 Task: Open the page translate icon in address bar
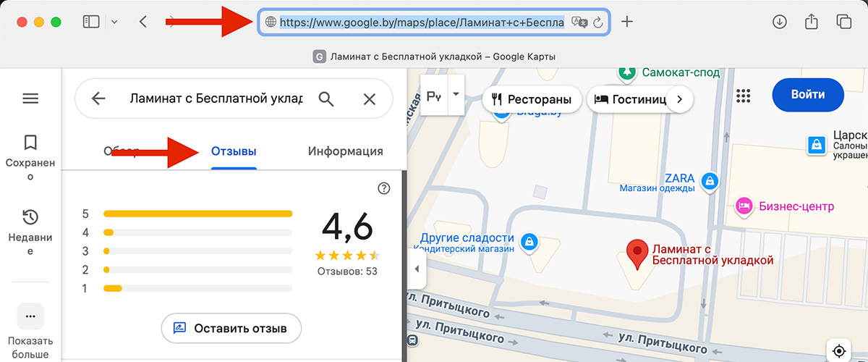tap(579, 22)
